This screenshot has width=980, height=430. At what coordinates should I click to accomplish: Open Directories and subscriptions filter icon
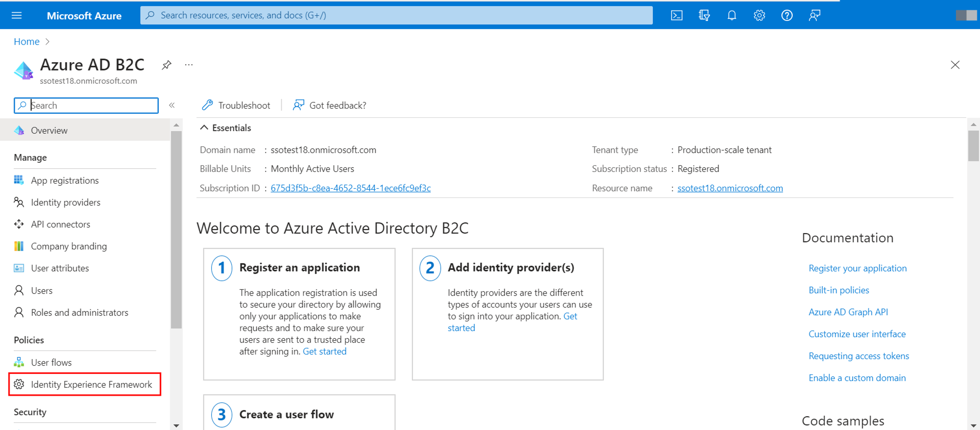pos(704,15)
